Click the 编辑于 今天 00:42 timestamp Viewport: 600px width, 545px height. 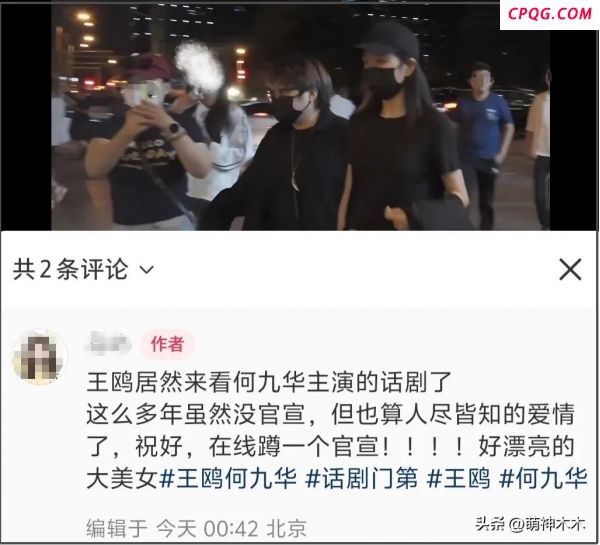pyautogui.click(x=173, y=529)
